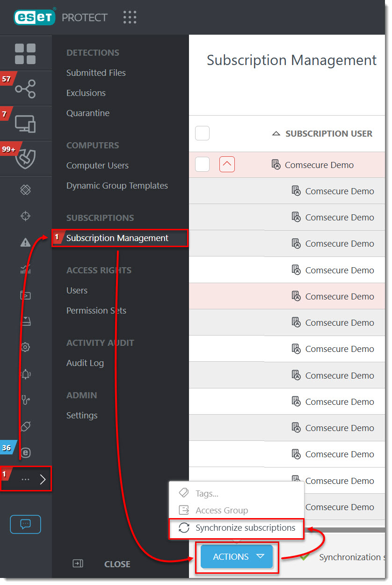The height and width of the screenshot is (585, 392).
Task: Choose Tags... text in Actions menu
Action: 207,493
